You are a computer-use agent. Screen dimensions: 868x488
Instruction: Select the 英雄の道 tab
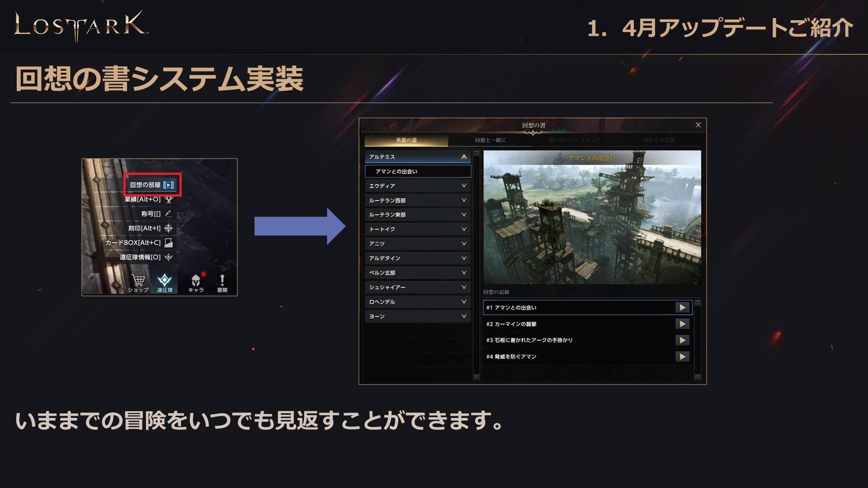click(x=406, y=140)
